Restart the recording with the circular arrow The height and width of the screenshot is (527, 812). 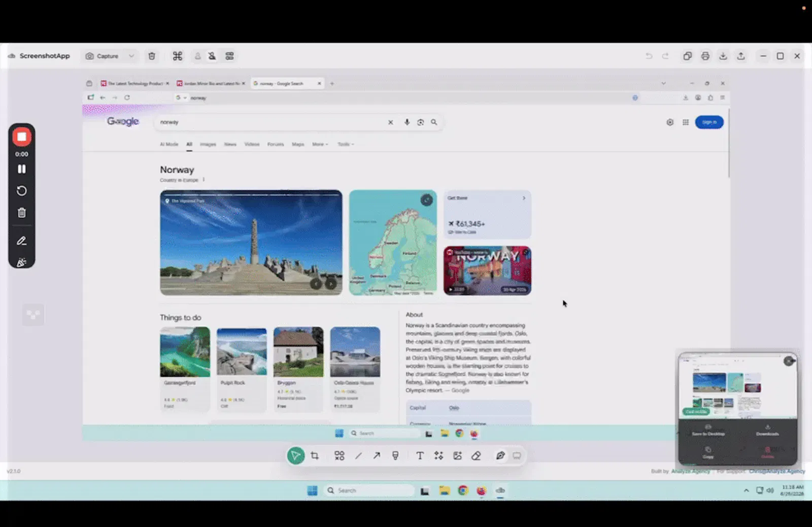[x=22, y=191]
